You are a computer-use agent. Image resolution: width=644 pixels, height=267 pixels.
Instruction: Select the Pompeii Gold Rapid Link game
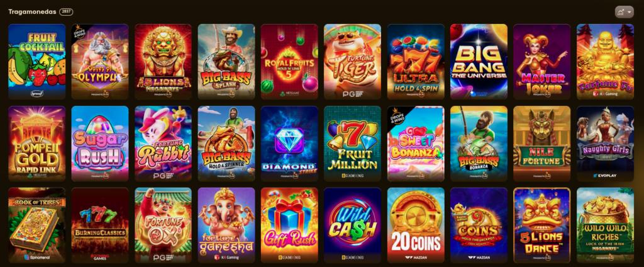click(x=37, y=144)
